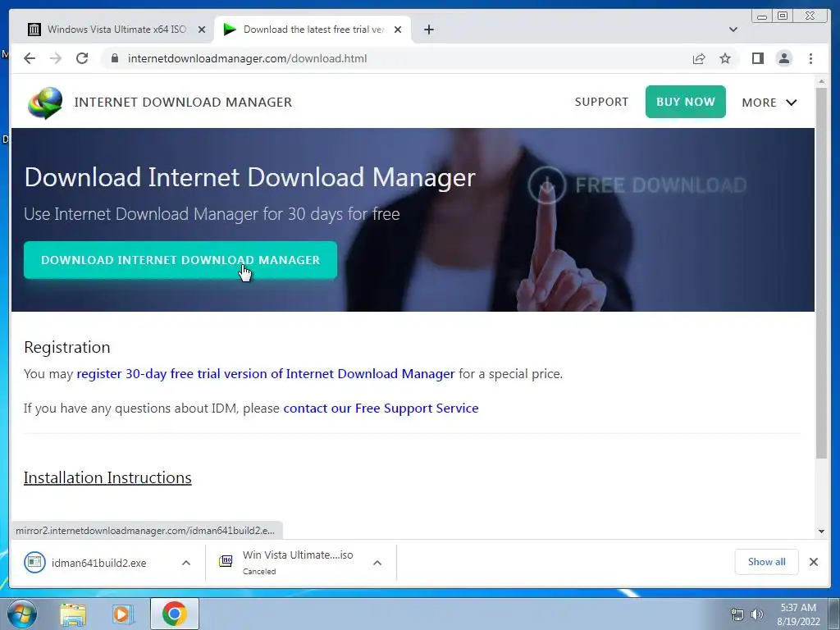
Task: Click the Registration heading text
Action: pyautogui.click(x=67, y=347)
